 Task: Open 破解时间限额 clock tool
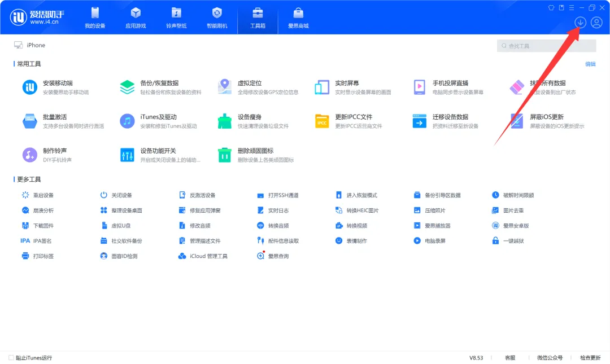513,195
